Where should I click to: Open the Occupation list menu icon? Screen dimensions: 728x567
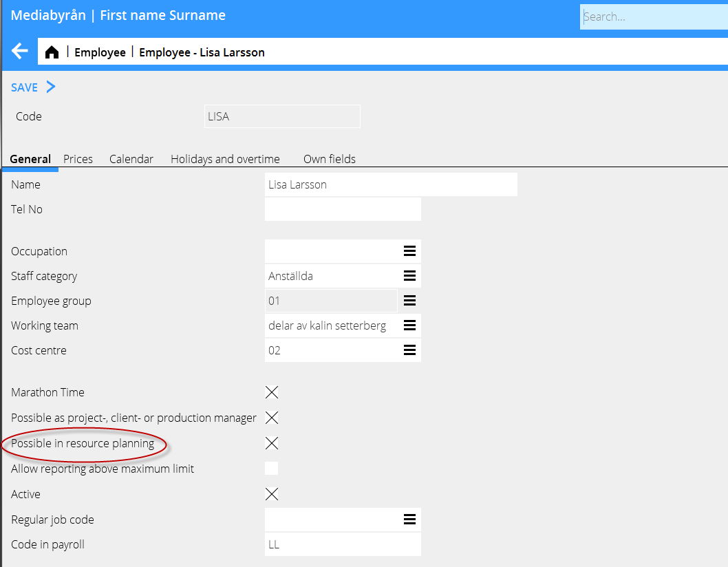pos(409,251)
